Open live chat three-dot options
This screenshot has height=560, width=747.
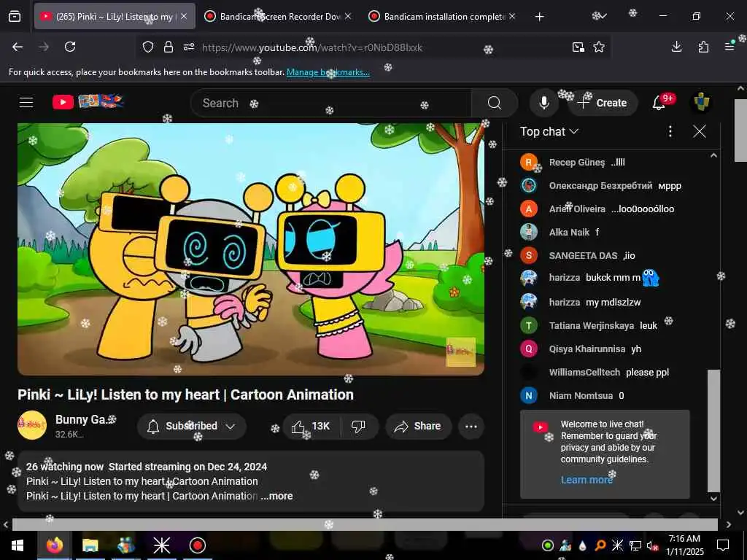click(670, 131)
